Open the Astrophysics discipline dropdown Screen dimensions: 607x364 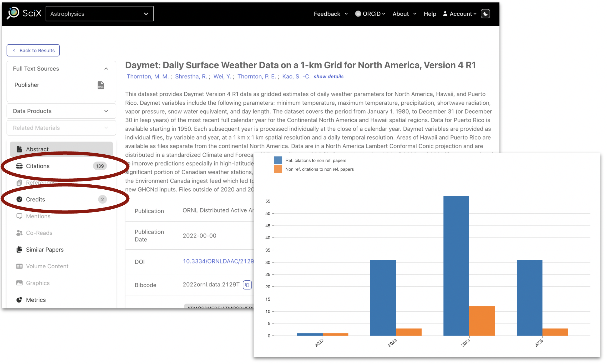[x=99, y=14]
